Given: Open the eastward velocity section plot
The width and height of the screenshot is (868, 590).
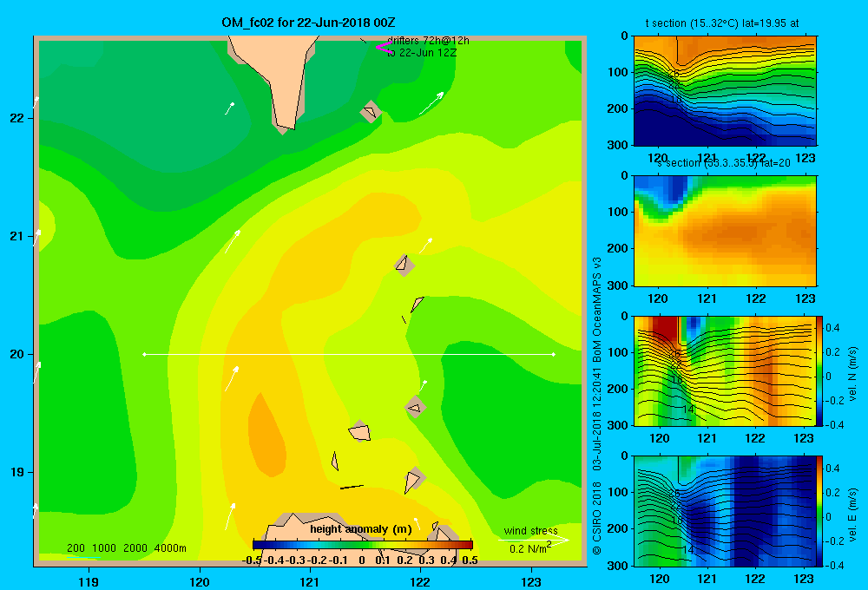Looking at the screenshot, I should click(725, 511).
